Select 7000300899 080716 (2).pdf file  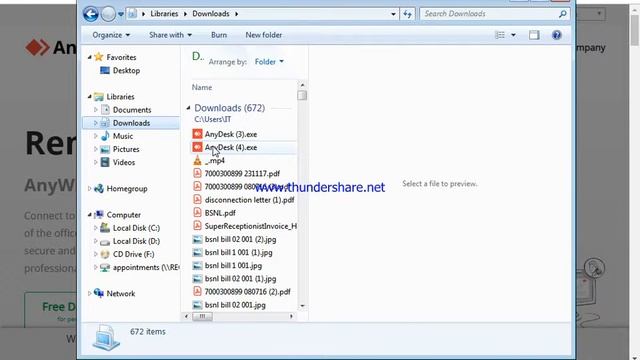point(248,292)
